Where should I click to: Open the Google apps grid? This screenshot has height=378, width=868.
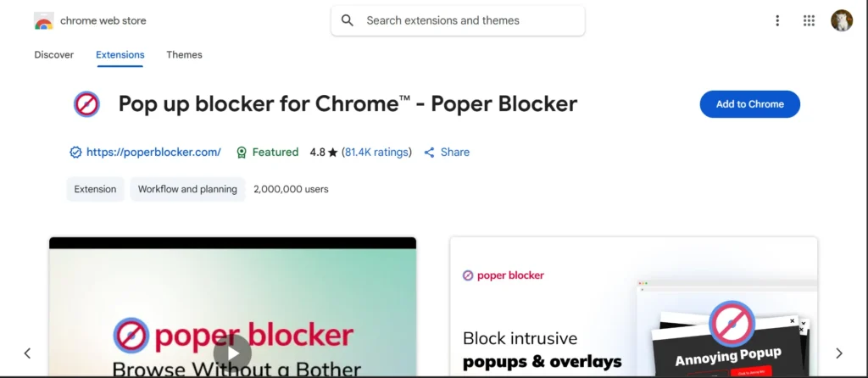pos(809,21)
